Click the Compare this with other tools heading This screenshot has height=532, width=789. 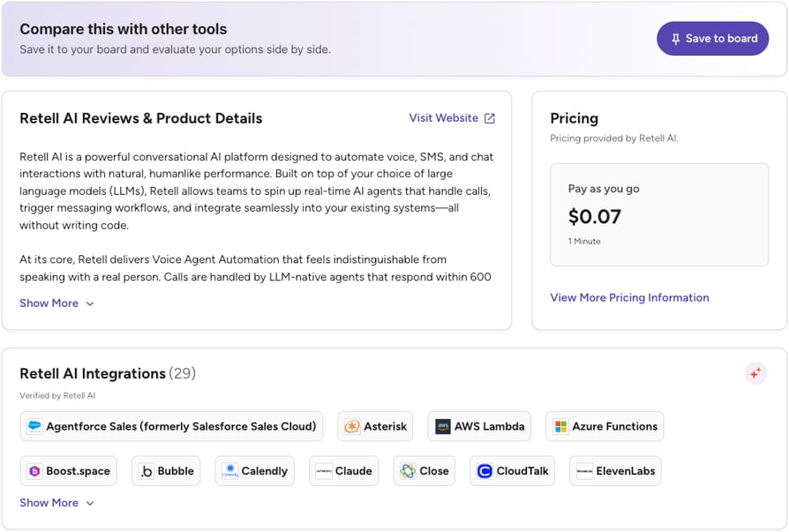tap(124, 29)
